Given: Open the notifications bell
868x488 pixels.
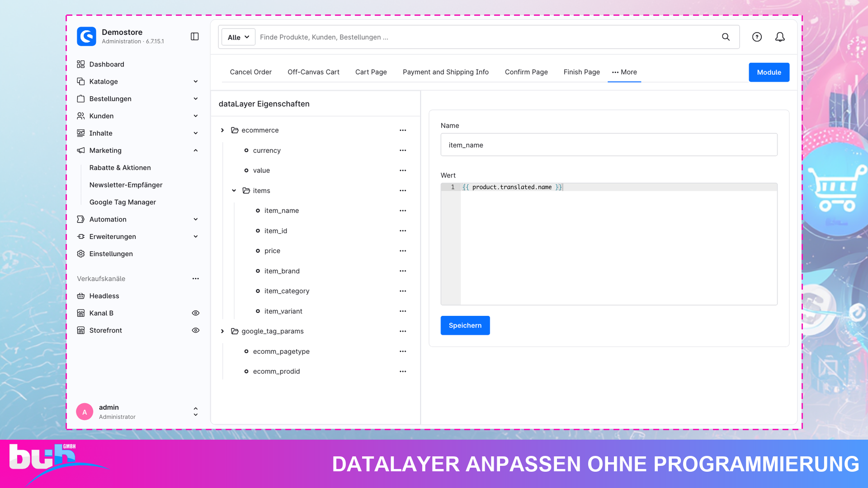Looking at the screenshot, I should [780, 37].
